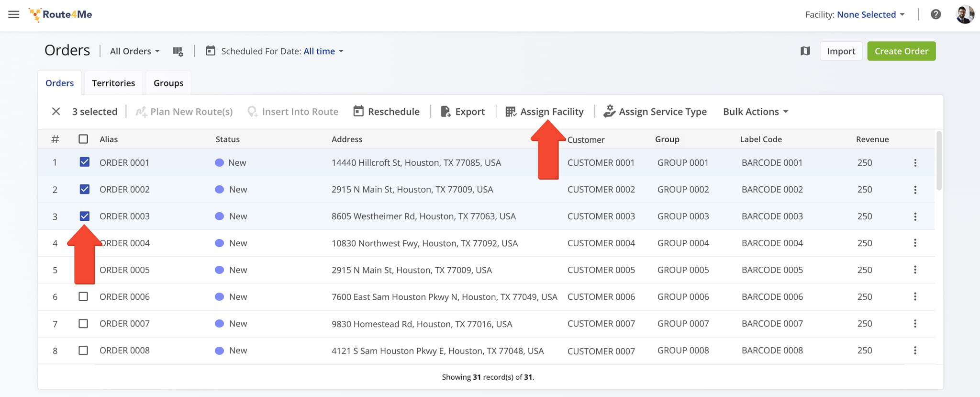Click the Route4Me logo
The width and height of the screenshot is (980, 397).
[60, 14]
